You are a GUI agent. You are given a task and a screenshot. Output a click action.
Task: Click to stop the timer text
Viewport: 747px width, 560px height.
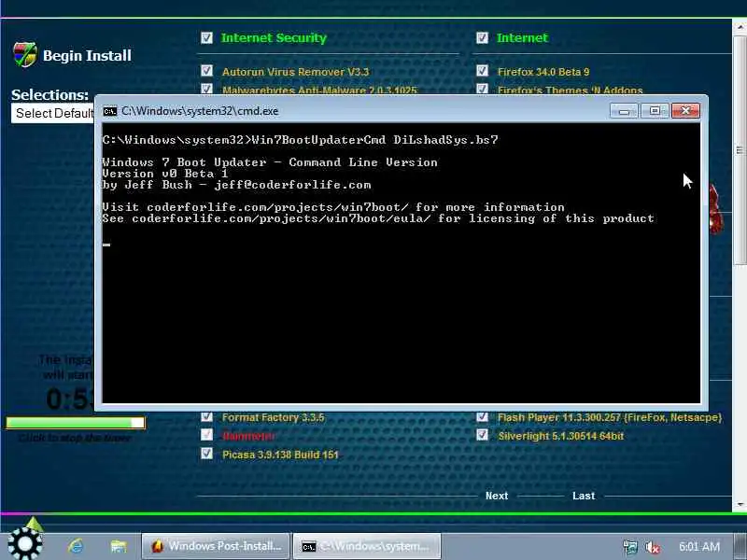click(75, 438)
